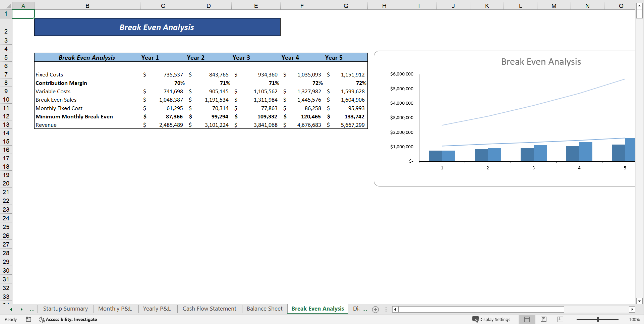Open the Monthly P&L sheet

pos(115,309)
